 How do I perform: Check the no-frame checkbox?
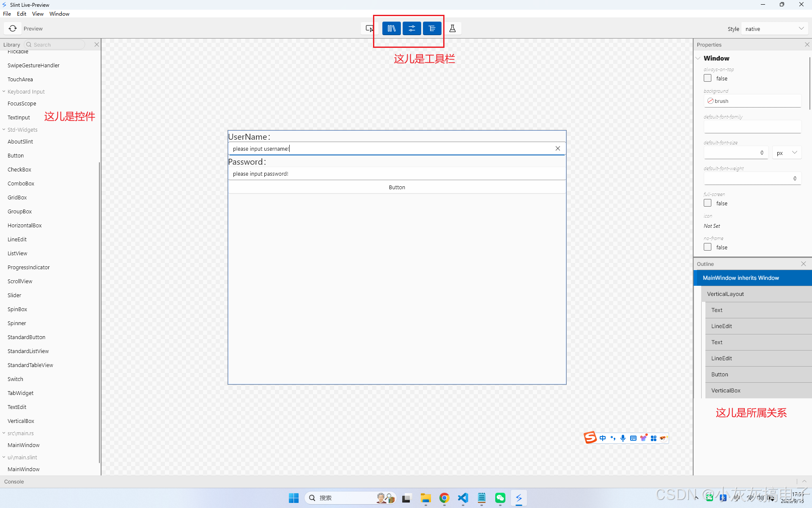(708, 247)
